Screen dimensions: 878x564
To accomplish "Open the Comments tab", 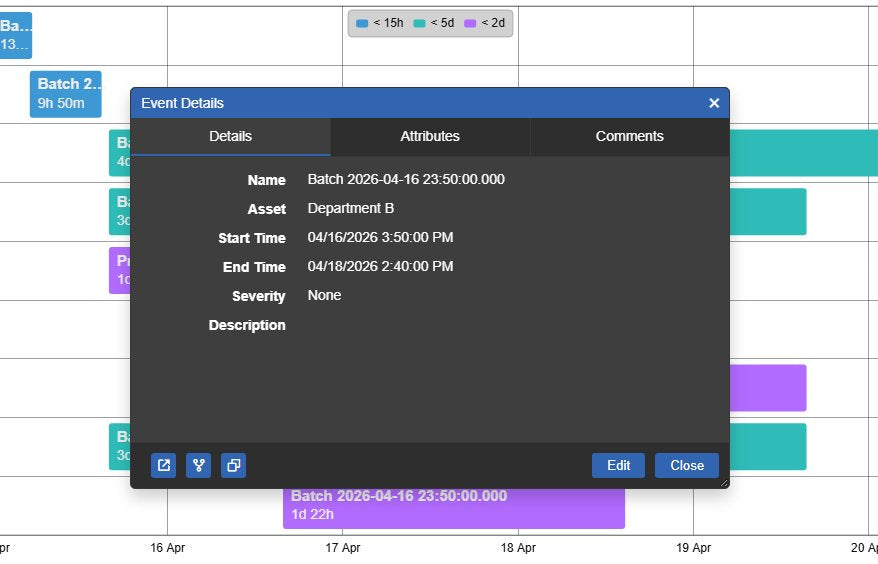I will pyautogui.click(x=629, y=137).
